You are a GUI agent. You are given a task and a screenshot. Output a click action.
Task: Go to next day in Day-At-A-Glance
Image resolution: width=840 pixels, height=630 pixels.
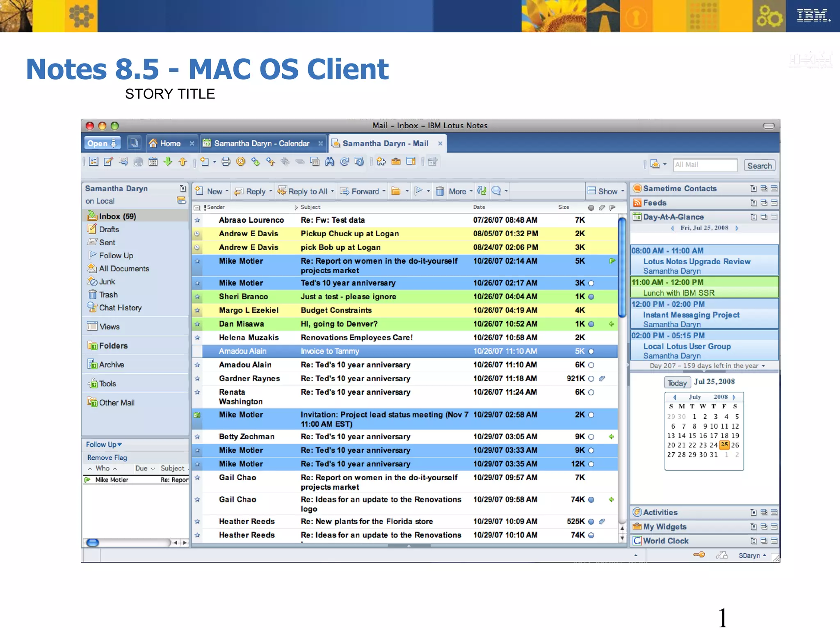pos(737,228)
